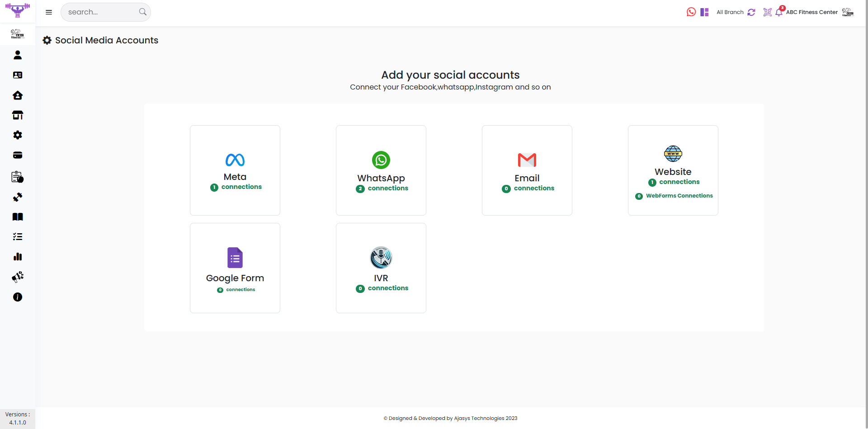Click the Versions 4.1.1.0 label
This screenshot has height=429, width=868.
pyautogui.click(x=18, y=419)
